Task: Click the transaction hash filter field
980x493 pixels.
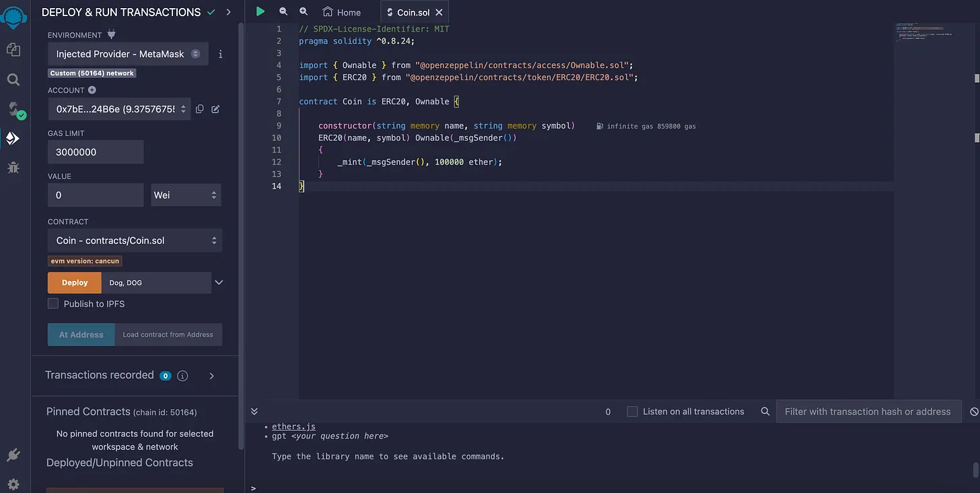Action: [868, 412]
